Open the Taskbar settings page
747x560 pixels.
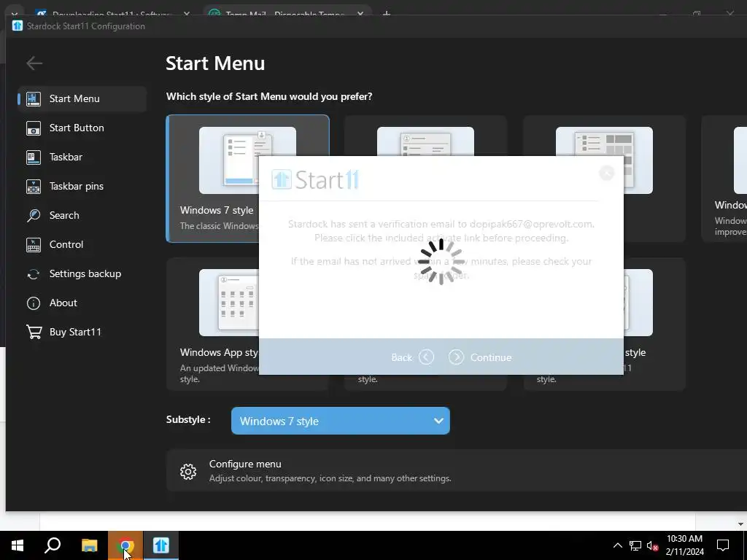(82, 157)
